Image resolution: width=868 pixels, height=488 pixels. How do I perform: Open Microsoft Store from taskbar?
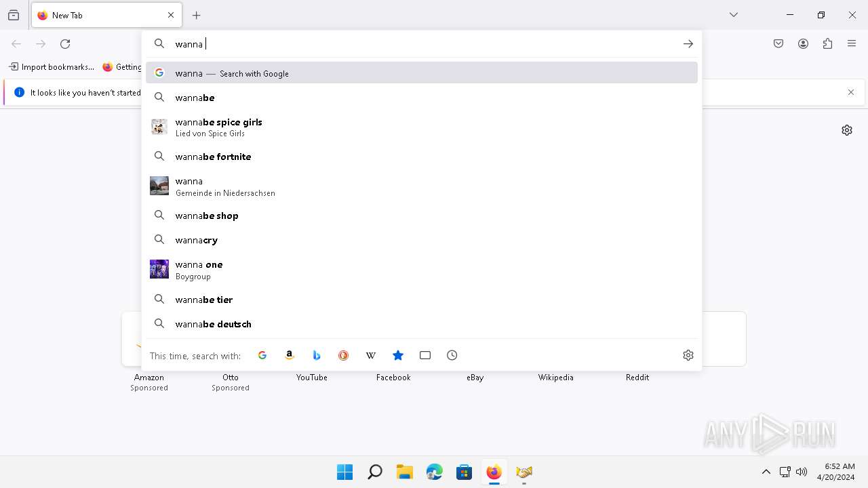[x=464, y=472]
